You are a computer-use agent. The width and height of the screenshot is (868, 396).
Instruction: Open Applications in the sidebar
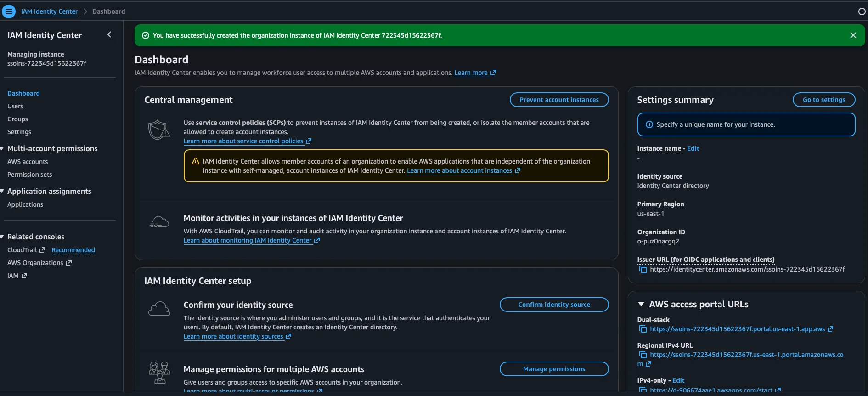pos(25,204)
